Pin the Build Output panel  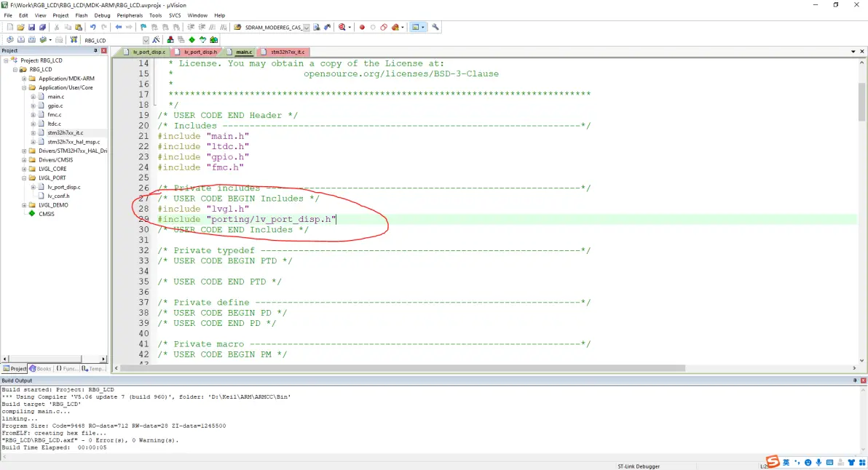coord(855,381)
